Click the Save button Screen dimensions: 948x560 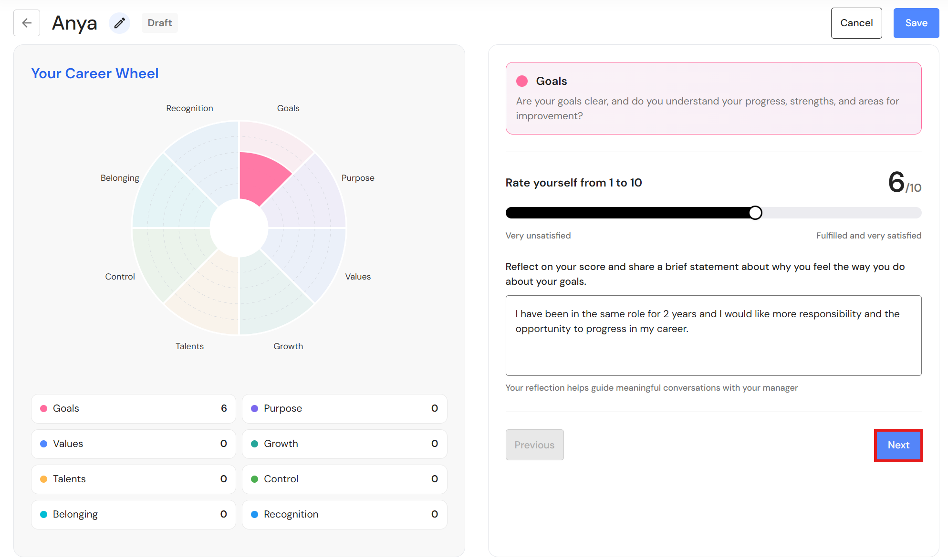click(916, 23)
